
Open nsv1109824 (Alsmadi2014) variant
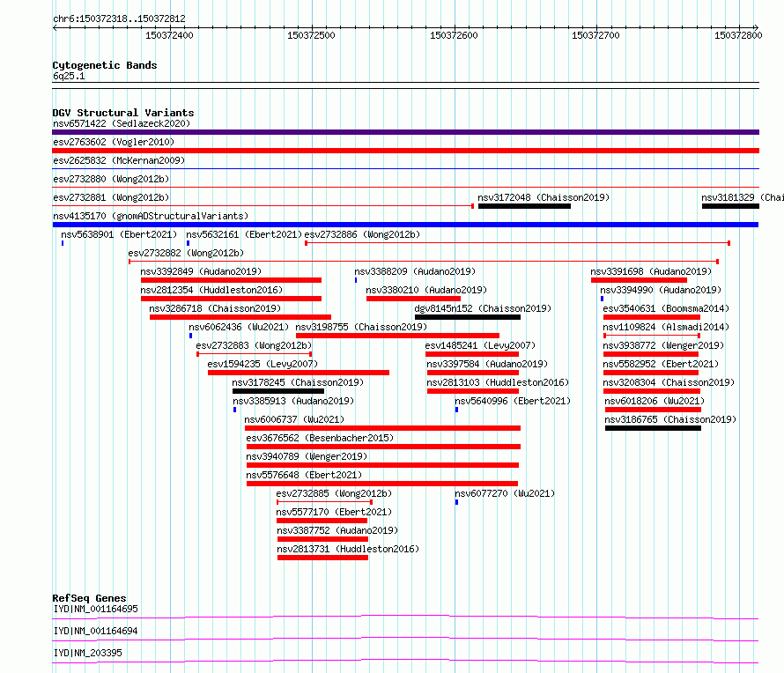click(x=666, y=327)
